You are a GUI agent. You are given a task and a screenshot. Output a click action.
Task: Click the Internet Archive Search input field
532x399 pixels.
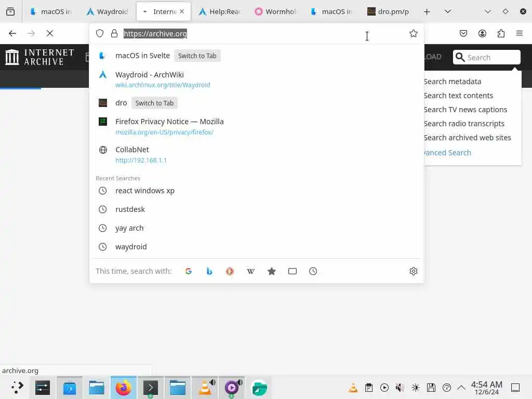tap(492, 57)
